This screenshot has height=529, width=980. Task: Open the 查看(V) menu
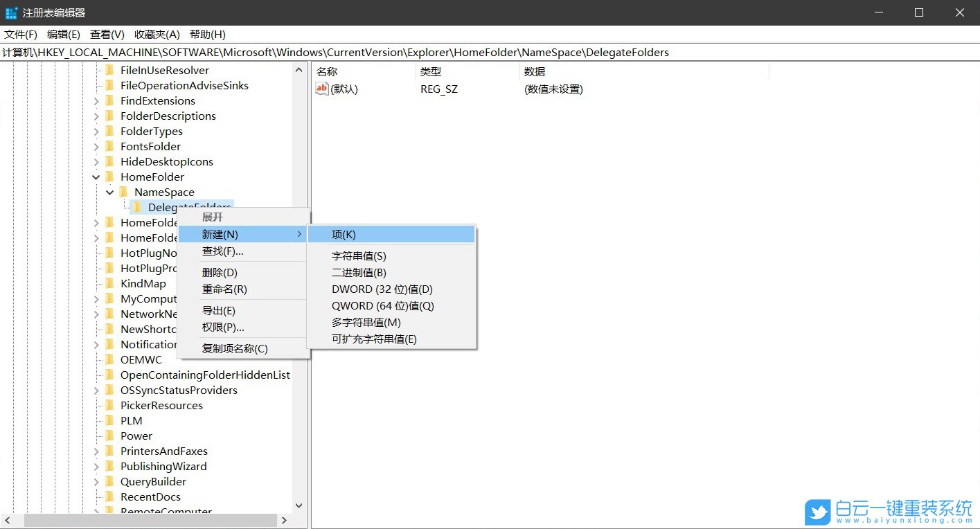point(105,34)
